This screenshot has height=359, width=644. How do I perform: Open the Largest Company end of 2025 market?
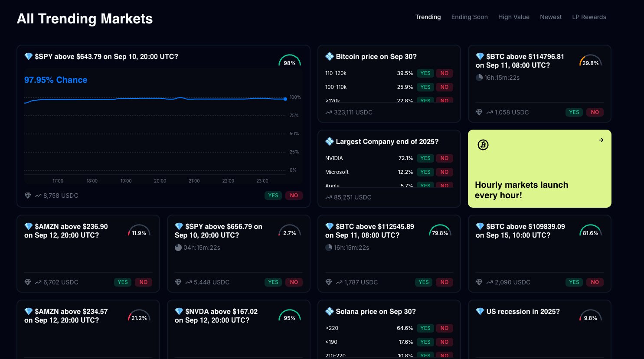click(387, 142)
